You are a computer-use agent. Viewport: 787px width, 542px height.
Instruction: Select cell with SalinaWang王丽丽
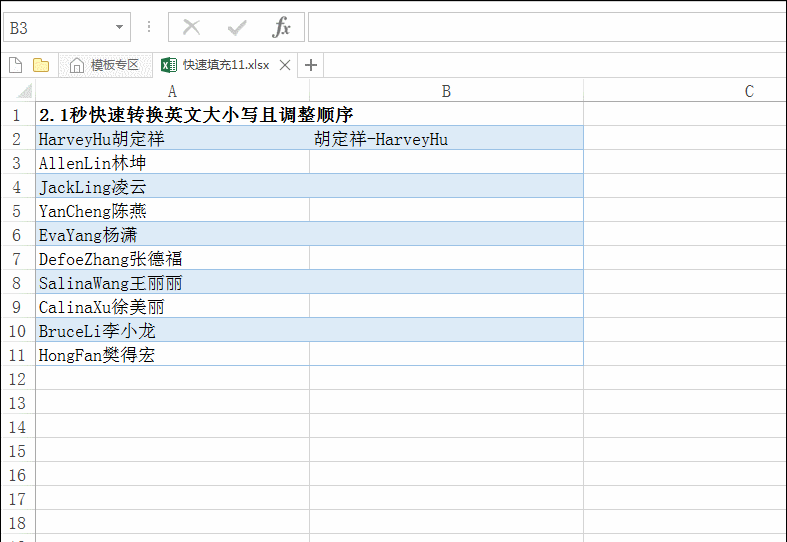(172, 283)
